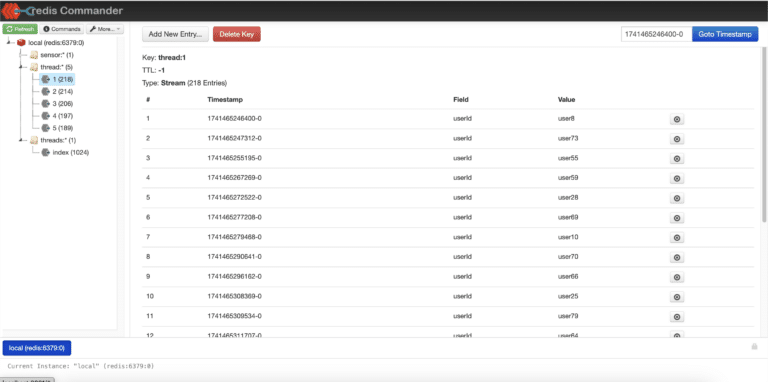Image resolution: width=768 pixels, height=382 pixels.
Task: Click the local redis server icon in tree
Action: coord(21,43)
